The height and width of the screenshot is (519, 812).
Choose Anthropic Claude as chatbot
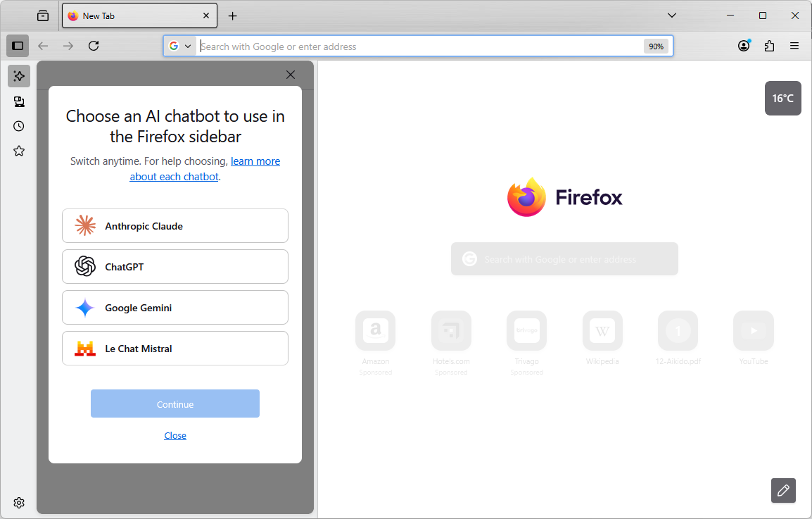[175, 226]
